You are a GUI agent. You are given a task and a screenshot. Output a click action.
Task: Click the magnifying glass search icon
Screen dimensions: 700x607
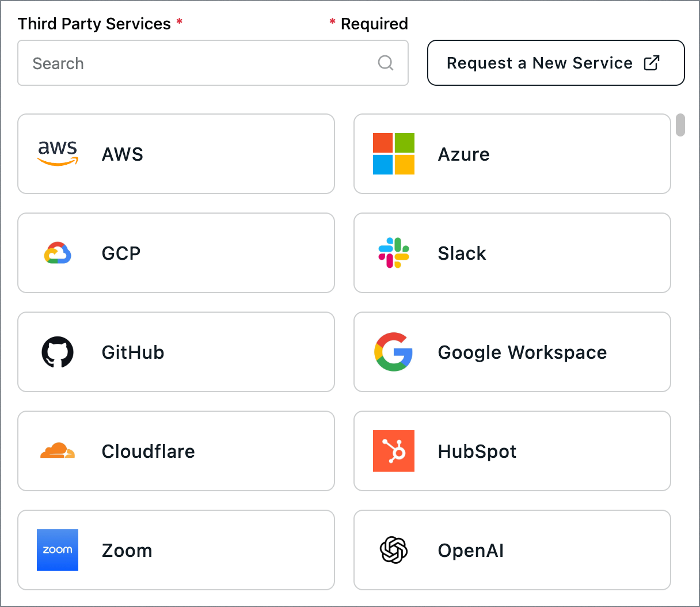[x=386, y=63]
